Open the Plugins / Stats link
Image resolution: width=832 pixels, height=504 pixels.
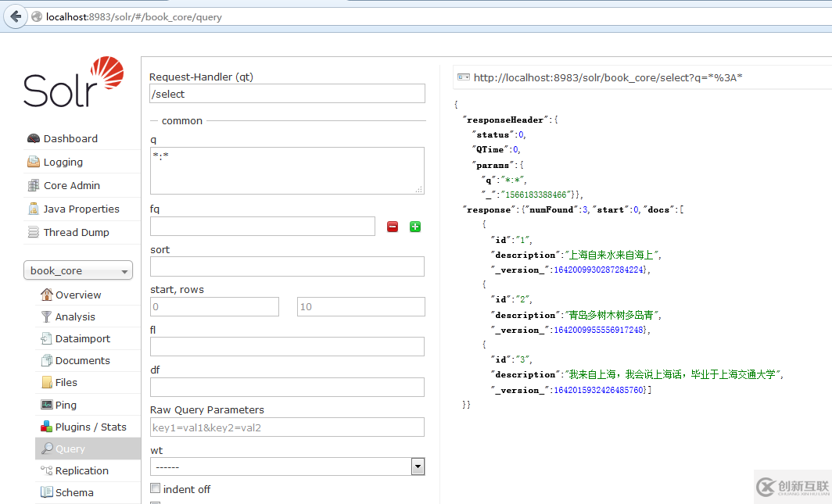point(91,427)
